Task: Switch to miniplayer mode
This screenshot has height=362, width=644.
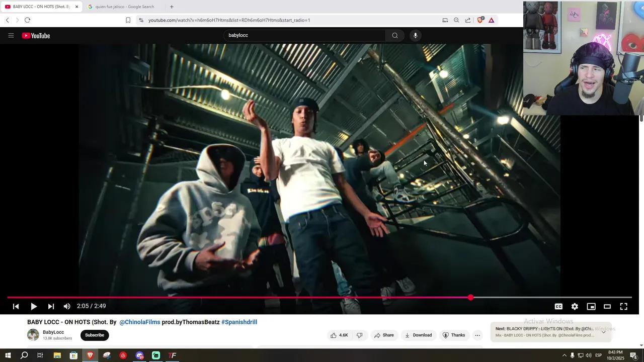Action: pyautogui.click(x=591, y=306)
